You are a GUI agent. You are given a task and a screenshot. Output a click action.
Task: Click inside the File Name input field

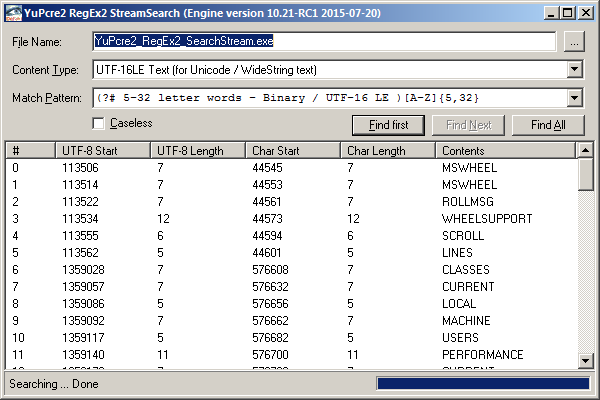[320, 42]
